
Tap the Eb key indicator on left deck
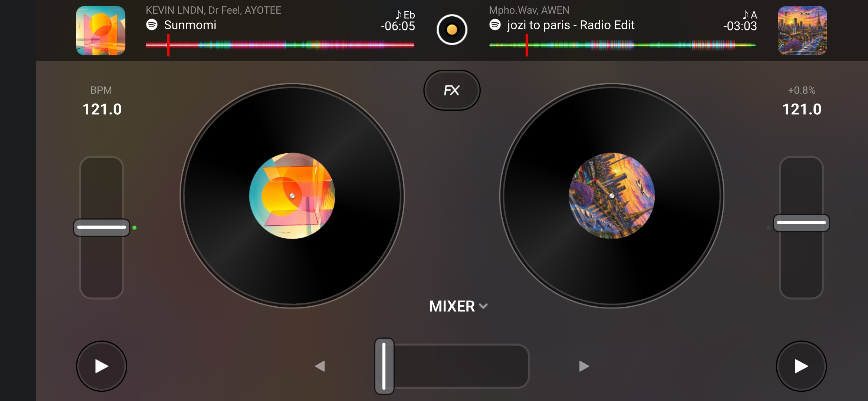tap(405, 14)
